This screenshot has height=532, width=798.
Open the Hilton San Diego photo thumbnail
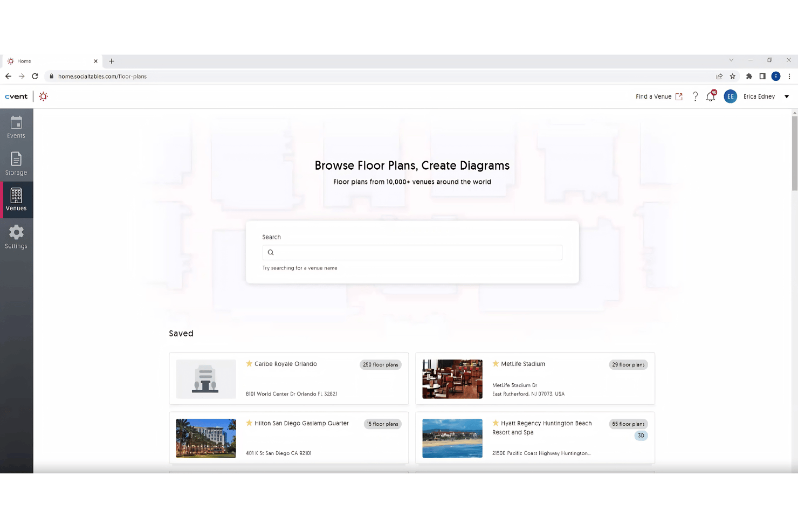(206, 438)
